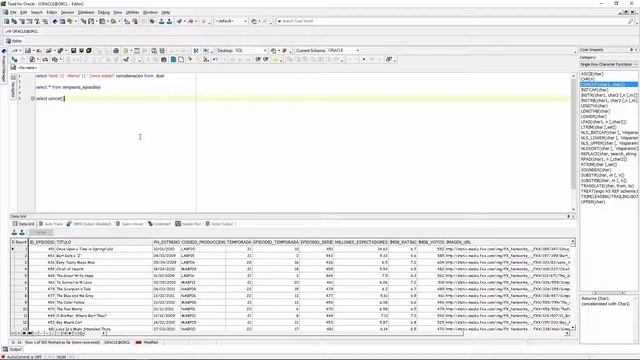Open the Database menu
This screenshot has width=640, height=360.
[x=86, y=12]
